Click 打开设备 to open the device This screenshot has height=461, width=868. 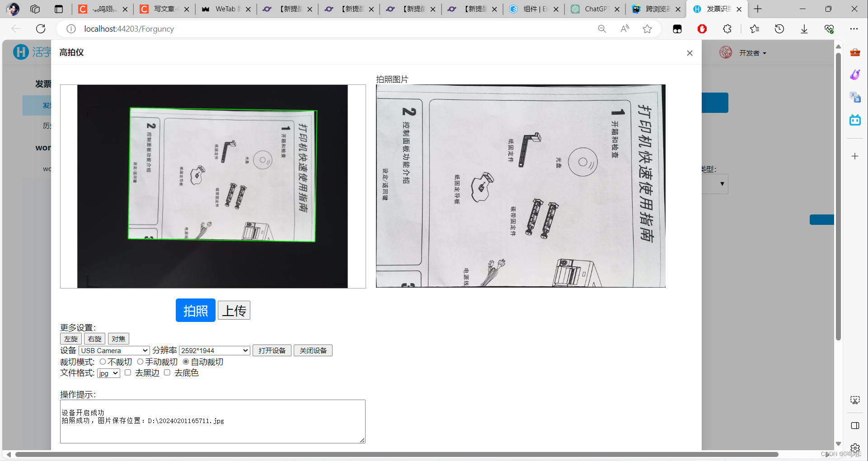point(272,350)
